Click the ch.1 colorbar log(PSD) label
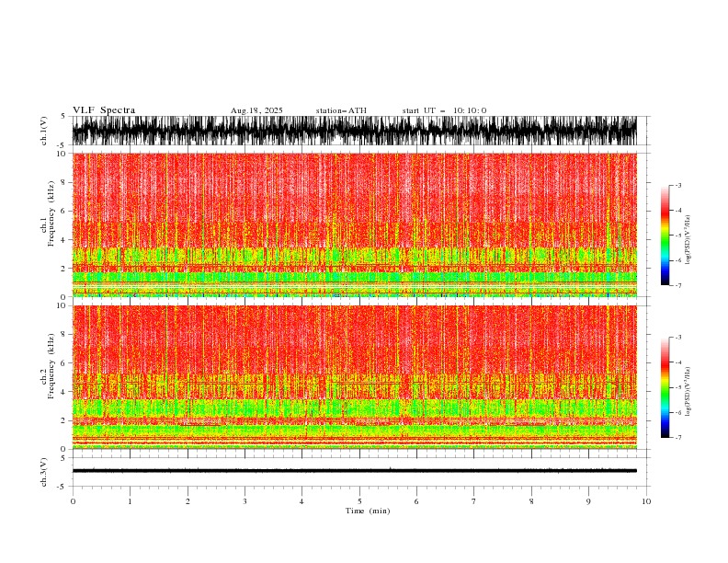Image resolution: width=728 pixels, height=563 pixels. click(x=688, y=240)
